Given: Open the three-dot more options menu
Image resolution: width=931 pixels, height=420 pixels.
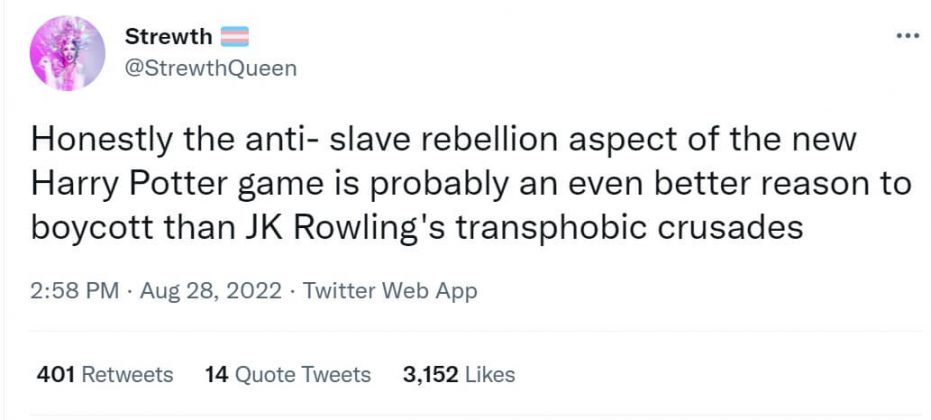Looking at the screenshot, I should 906,36.
